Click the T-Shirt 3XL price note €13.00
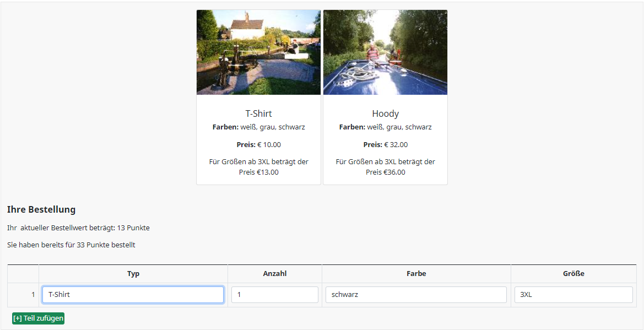This screenshot has width=644, height=330. coord(258,167)
